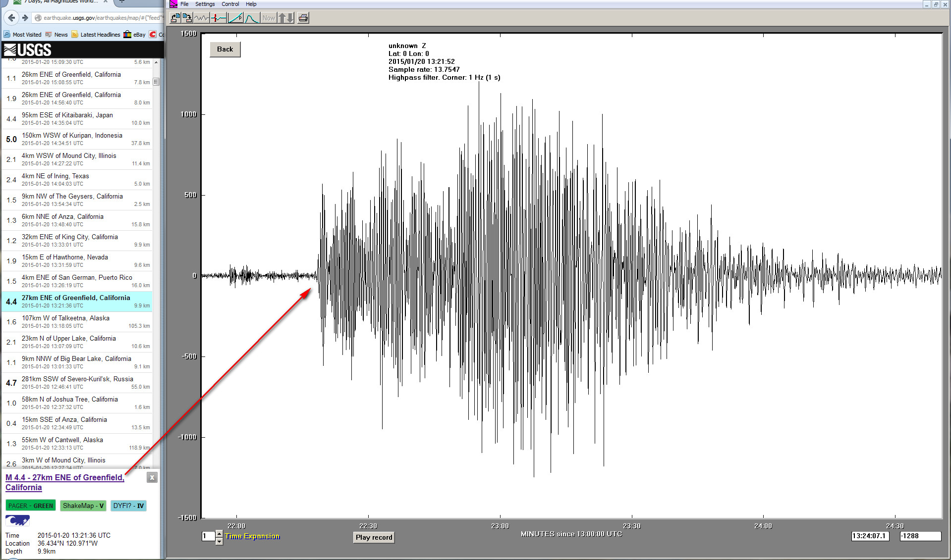Click the ShakeMap - V badge

83,506
